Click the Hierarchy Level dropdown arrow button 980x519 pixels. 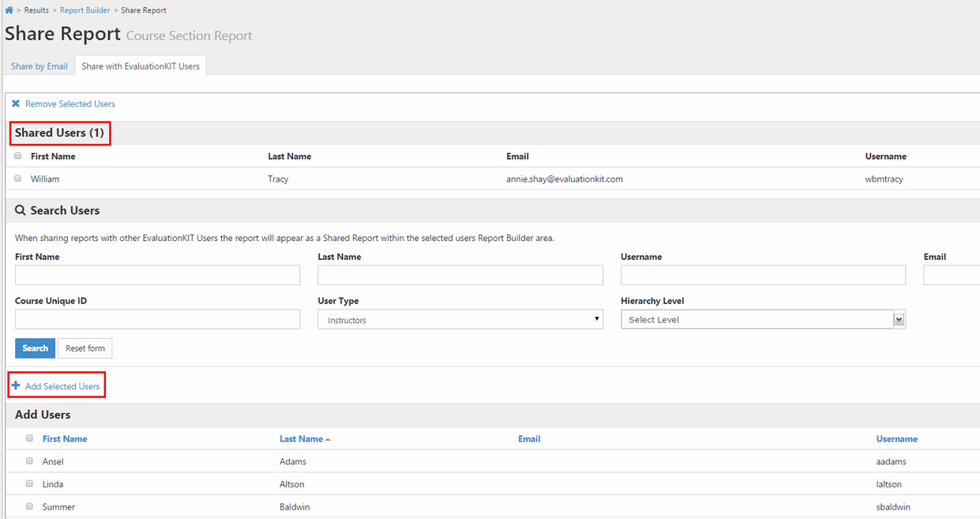click(x=899, y=319)
